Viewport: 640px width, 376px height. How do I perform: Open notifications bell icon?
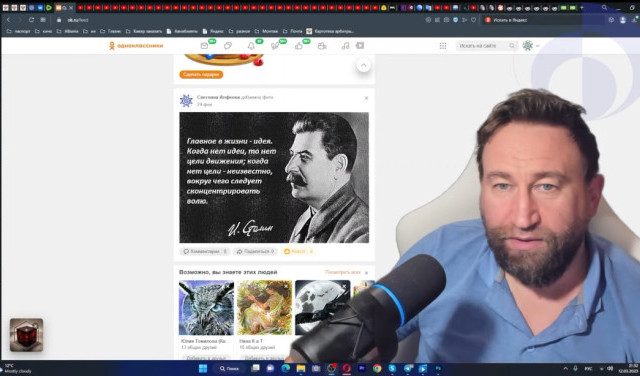pos(251,46)
